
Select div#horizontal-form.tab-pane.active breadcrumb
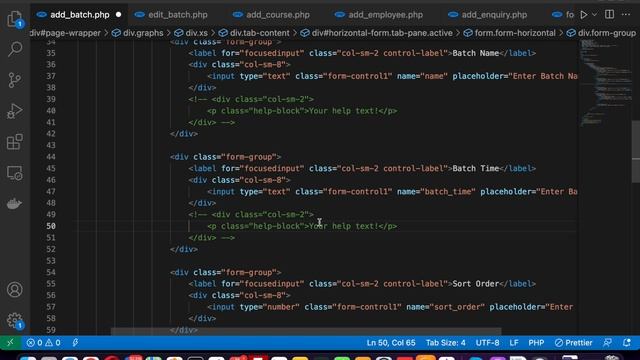(382, 33)
